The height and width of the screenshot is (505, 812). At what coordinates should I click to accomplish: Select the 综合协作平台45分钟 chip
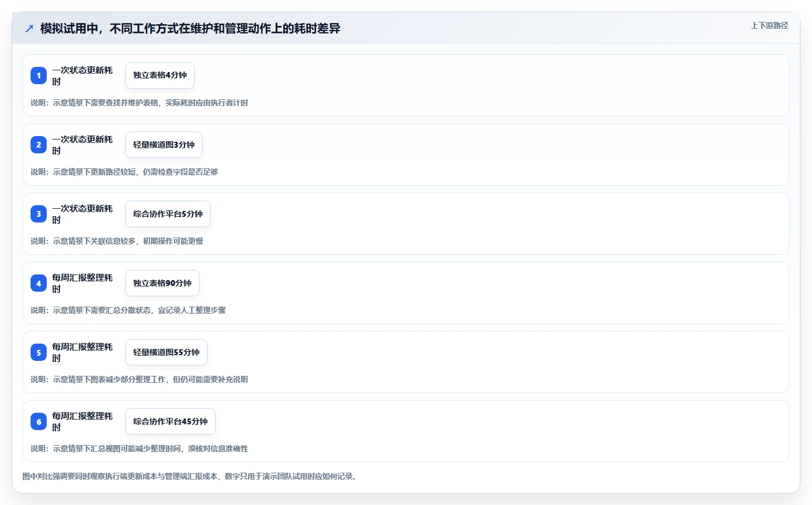point(170,421)
